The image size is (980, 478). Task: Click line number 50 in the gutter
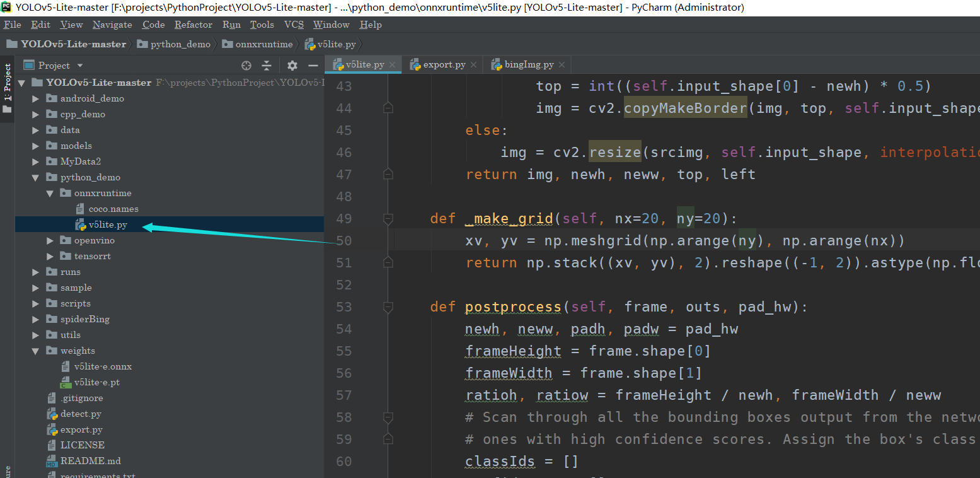(344, 241)
